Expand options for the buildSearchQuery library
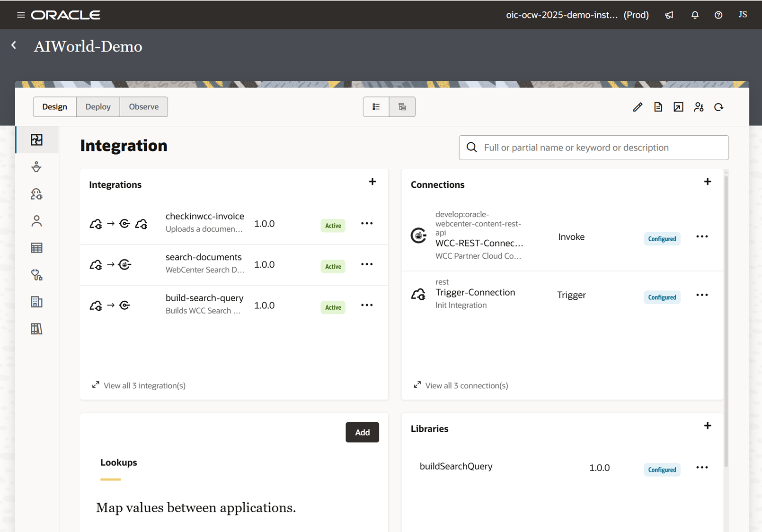The image size is (762, 532). point(702,467)
